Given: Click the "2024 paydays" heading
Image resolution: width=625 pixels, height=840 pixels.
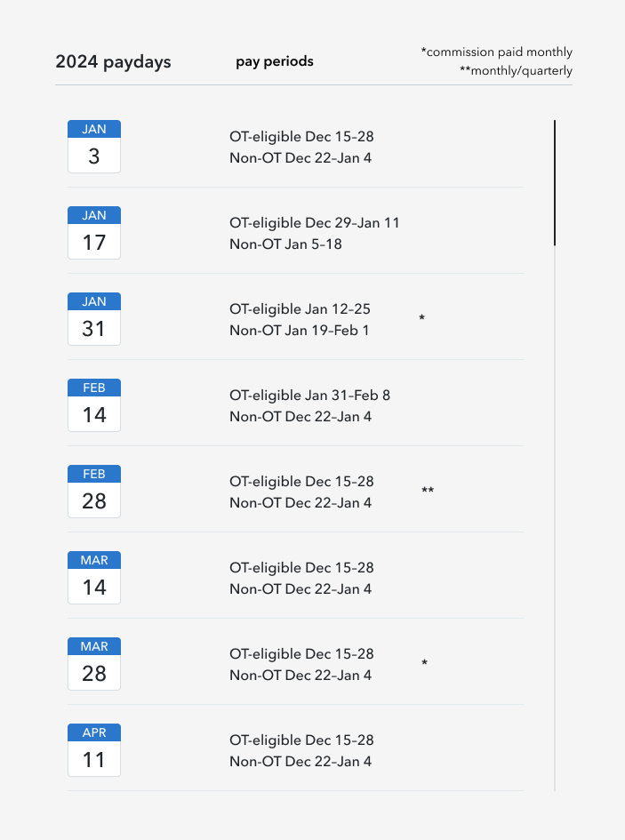Looking at the screenshot, I should click(113, 62).
